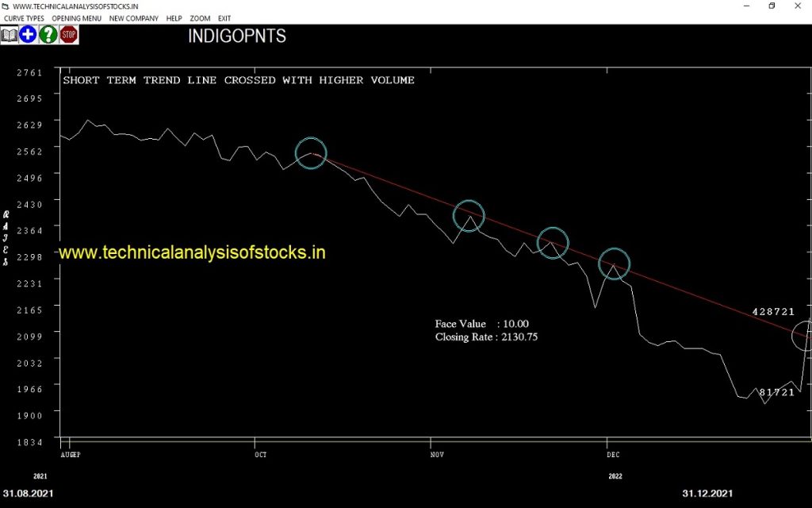Screen dimensions: 812x508
Task: Click the first cyan circle marker on trend line
Action: (311, 153)
